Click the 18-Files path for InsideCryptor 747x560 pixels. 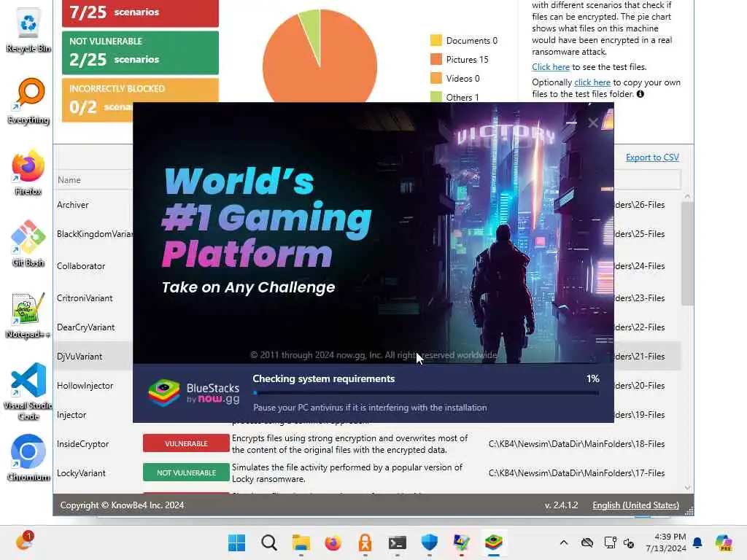pyautogui.click(x=576, y=444)
